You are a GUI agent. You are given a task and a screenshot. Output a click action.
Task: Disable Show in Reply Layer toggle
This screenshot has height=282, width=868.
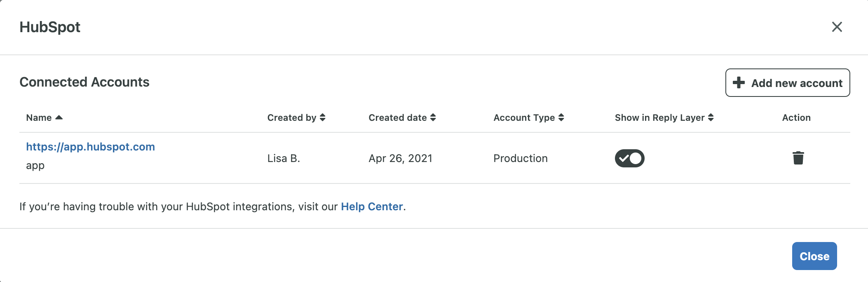[x=629, y=158]
